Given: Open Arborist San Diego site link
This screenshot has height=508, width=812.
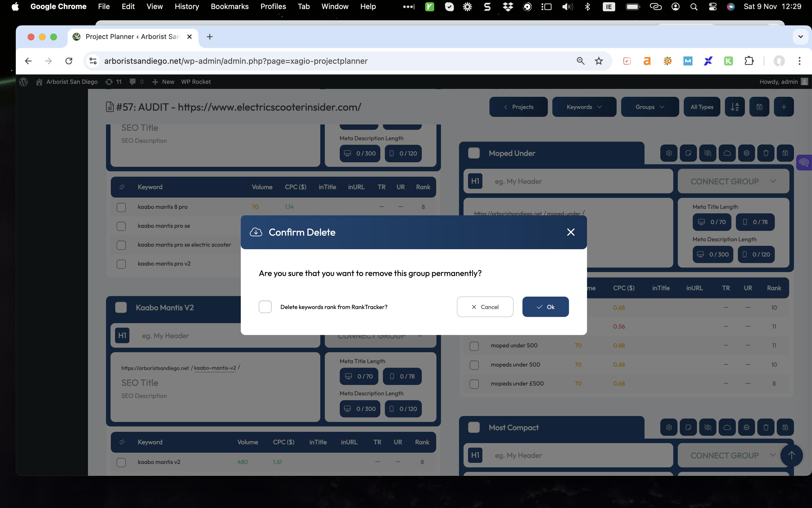Looking at the screenshot, I should [x=67, y=82].
